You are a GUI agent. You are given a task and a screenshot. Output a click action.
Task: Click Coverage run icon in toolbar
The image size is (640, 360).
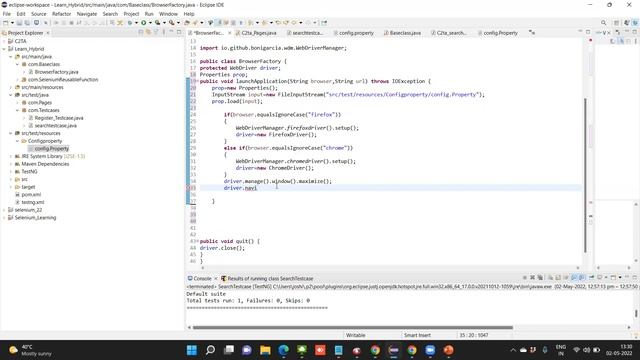tap(157, 23)
